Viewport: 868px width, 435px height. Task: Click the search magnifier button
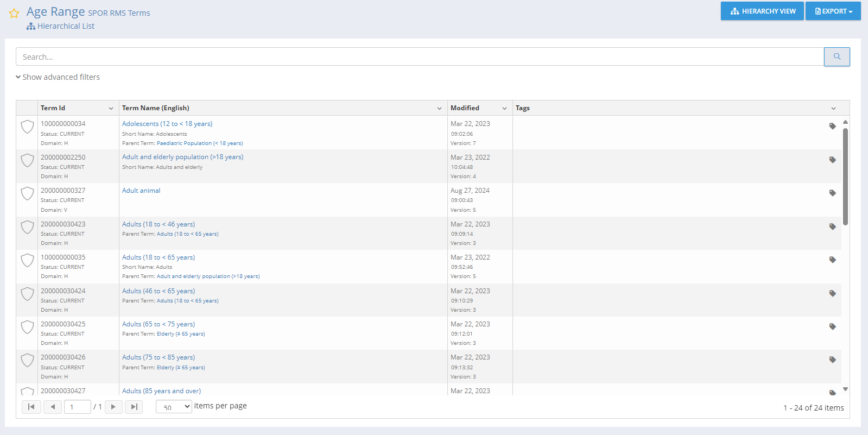(x=837, y=56)
